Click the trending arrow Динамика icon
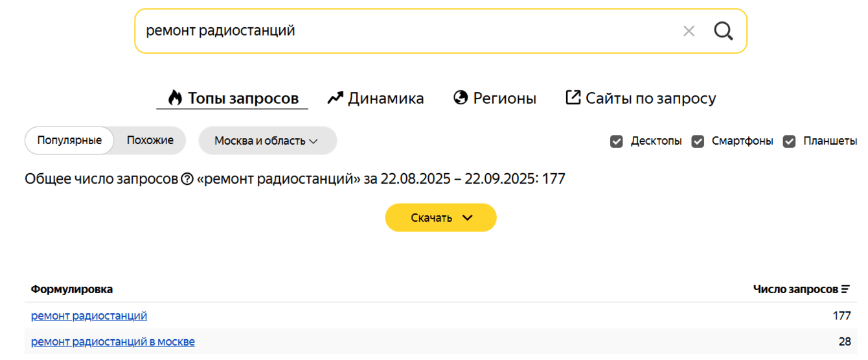 pyautogui.click(x=335, y=98)
